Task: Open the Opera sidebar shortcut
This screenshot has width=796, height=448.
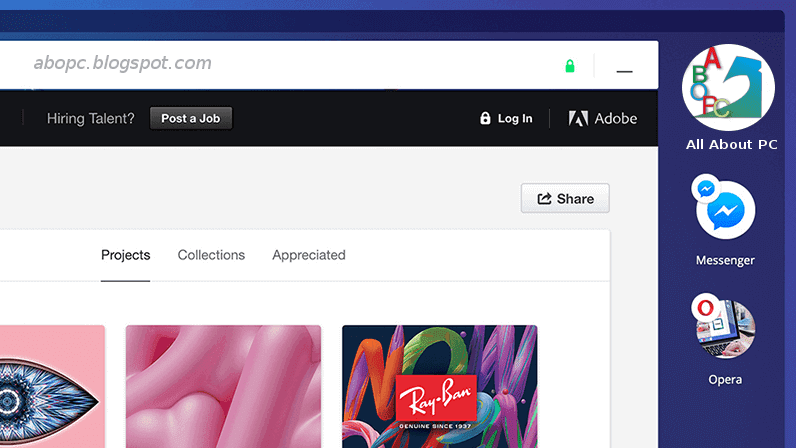Action: (725, 328)
